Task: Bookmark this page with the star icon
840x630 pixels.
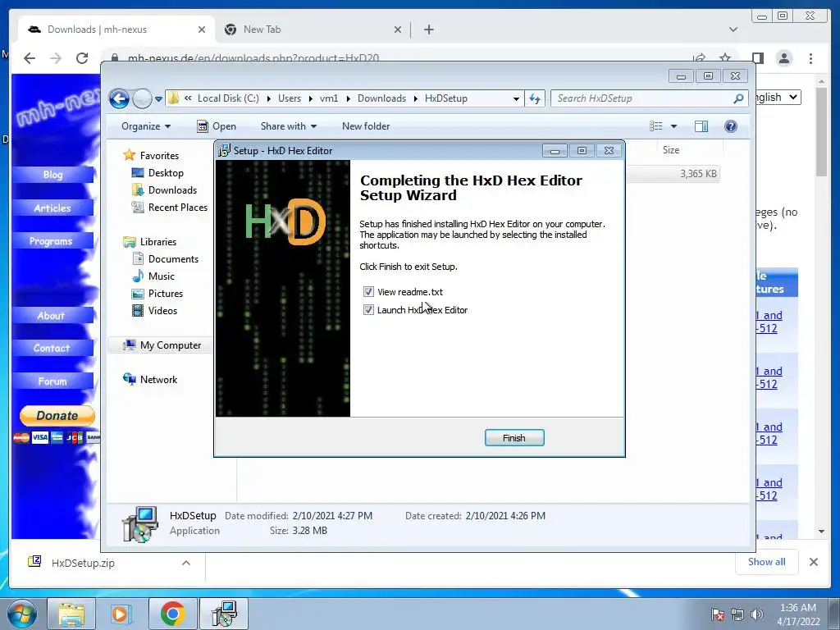Action: pyautogui.click(x=725, y=57)
